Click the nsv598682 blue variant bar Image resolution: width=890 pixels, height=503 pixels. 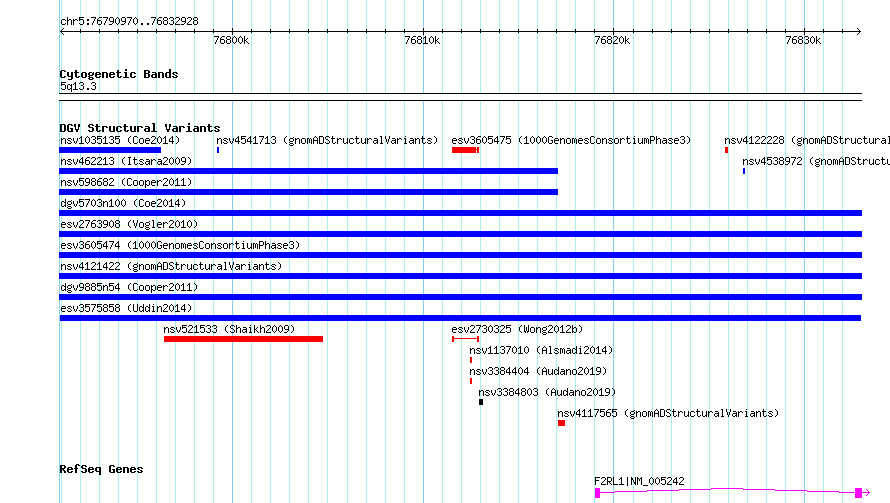(x=309, y=192)
